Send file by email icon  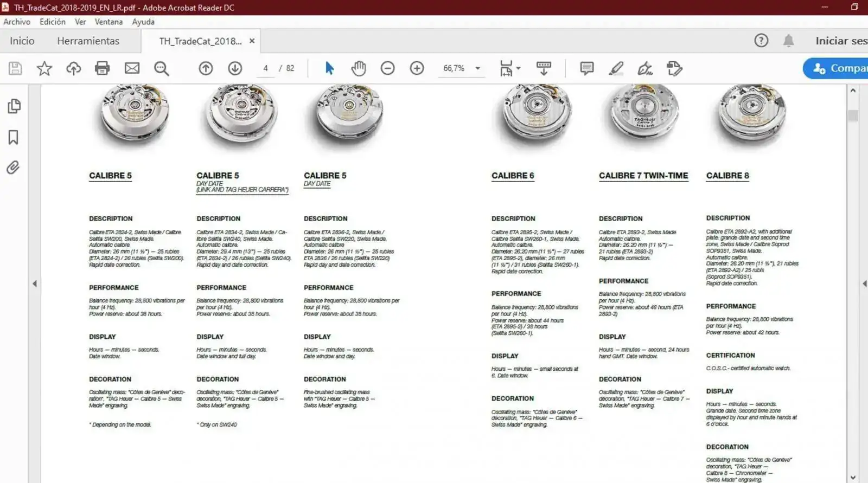click(x=132, y=68)
